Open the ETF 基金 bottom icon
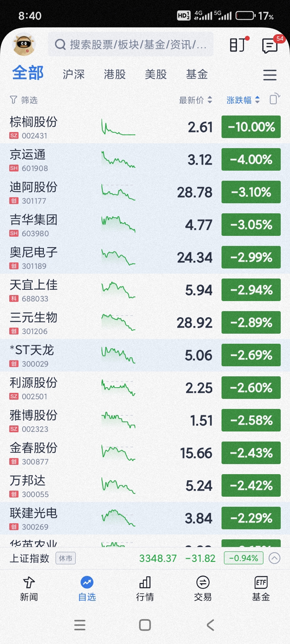 click(x=261, y=589)
